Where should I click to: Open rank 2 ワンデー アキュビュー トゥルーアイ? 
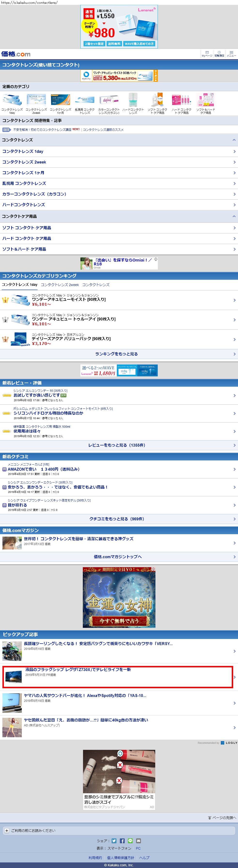pyautogui.click(x=119, y=320)
